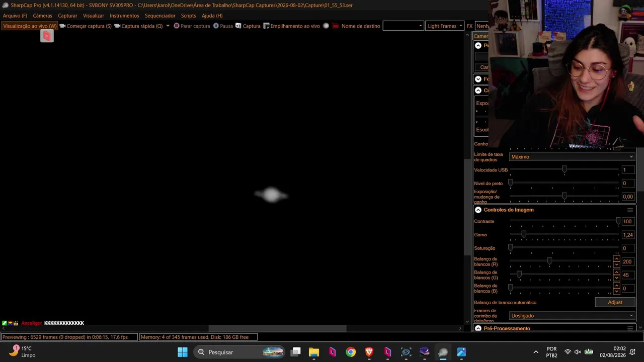The height and width of the screenshot is (362, 644).
Task: Expand the Pré-Processamento section
Action: tap(478, 328)
